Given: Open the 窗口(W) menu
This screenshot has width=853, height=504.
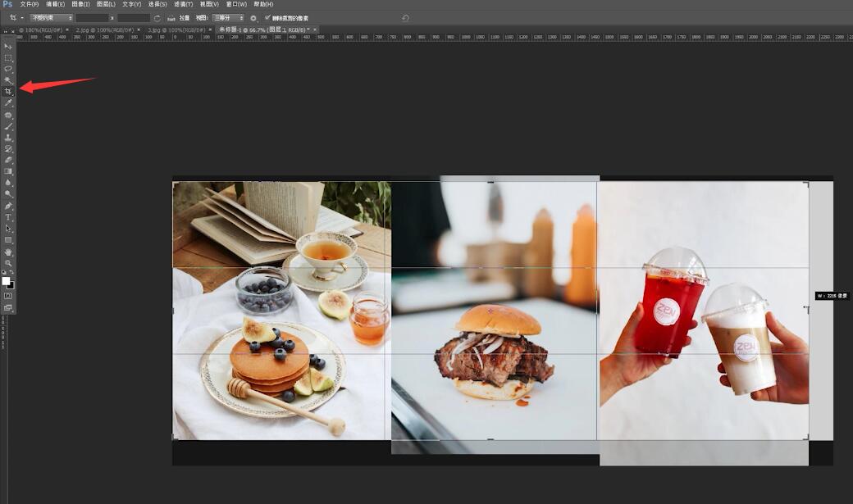Looking at the screenshot, I should pos(236,4).
